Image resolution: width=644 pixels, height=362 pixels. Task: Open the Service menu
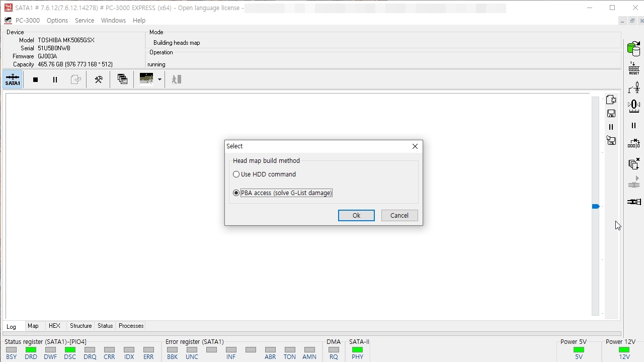pos(85,21)
